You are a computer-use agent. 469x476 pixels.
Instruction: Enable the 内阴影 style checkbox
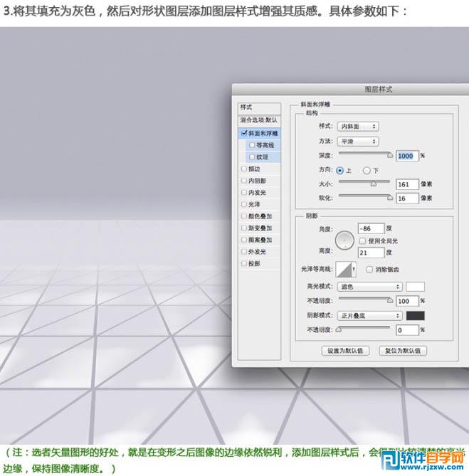click(244, 181)
